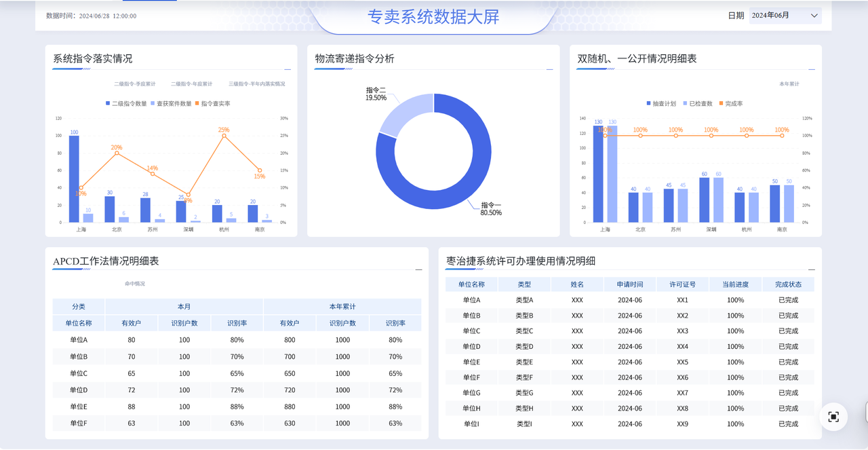This screenshot has height=450, width=868.
Task: Click the 申请时间 column header
Action: (x=630, y=284)
